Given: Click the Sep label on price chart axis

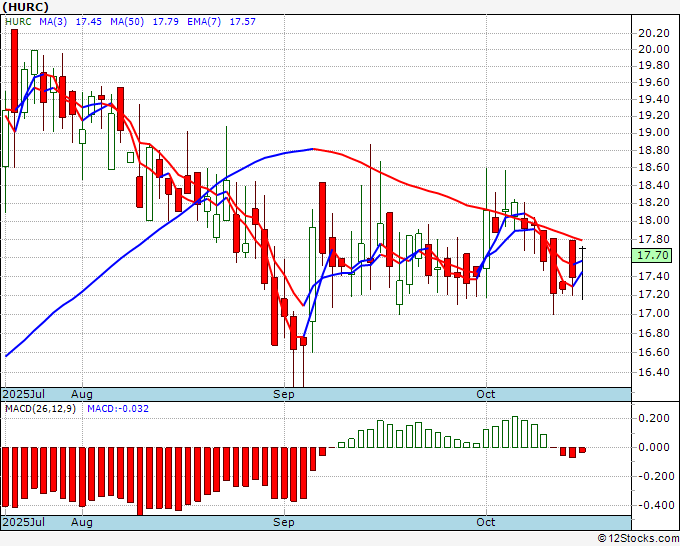Looking at the screenshot, I should point(284,394).
